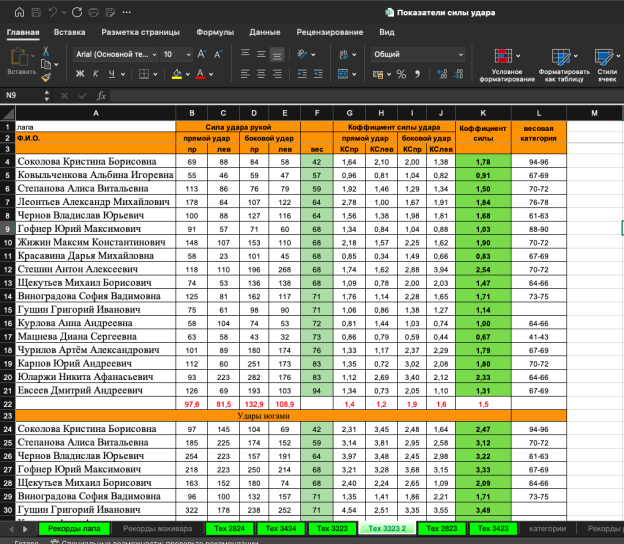
Task: Align cell content to top
Action: tap(245, 54)
